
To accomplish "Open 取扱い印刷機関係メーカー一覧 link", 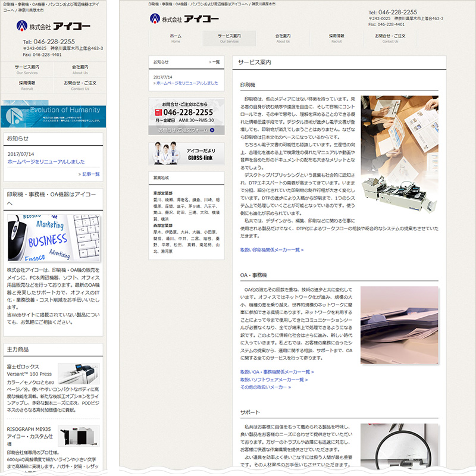I will pos(272,250).
